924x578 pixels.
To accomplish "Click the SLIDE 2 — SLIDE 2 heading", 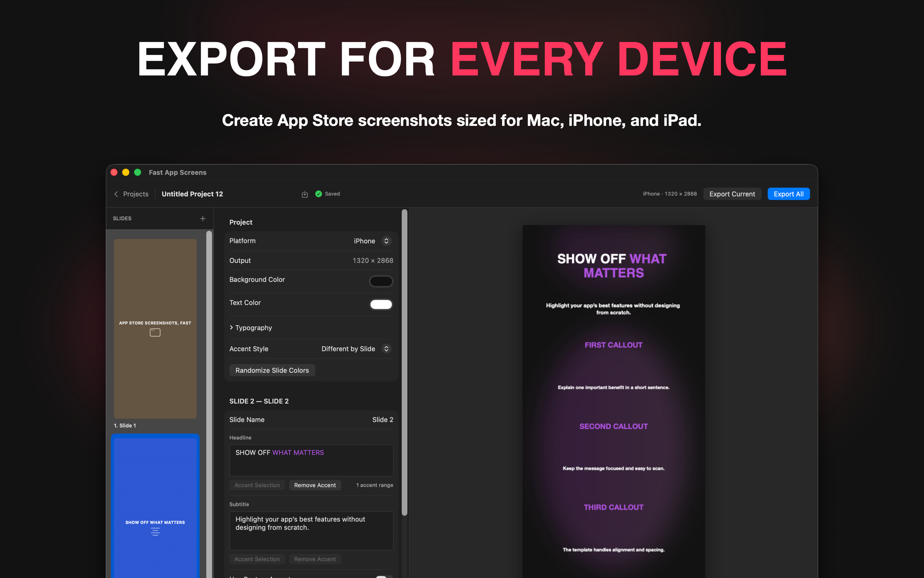I will [x=259, y=401].
